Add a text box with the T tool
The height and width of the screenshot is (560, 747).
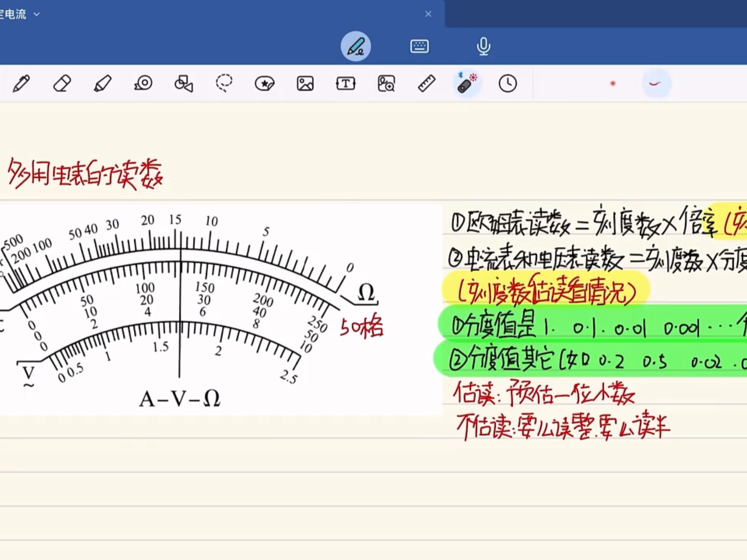[x=345, y=84]
